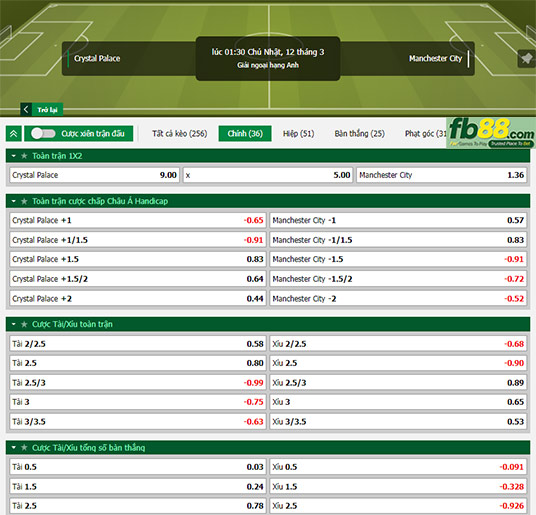Star the Châu Á Handicap market
The width and height of the screenshot is (536, 515).
point(24,201)
